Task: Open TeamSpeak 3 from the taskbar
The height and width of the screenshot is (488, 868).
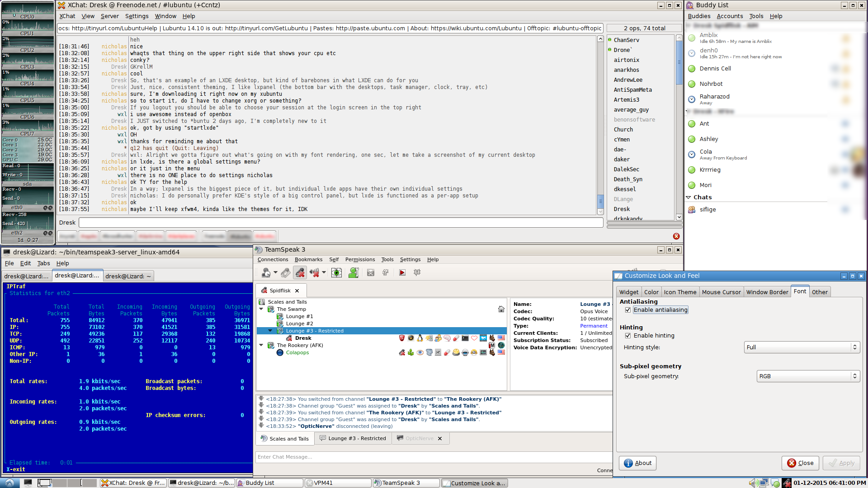Action: point(406,483)
